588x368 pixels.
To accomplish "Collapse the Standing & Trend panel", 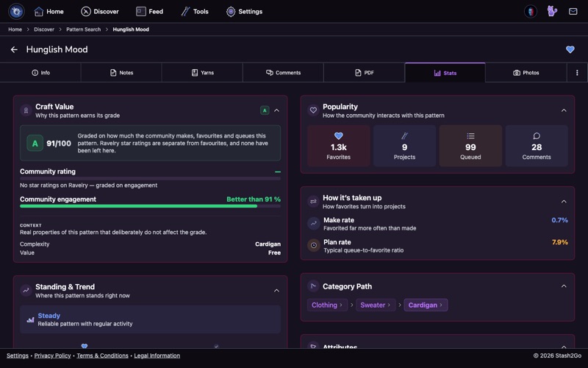I will tap(277, 291).
